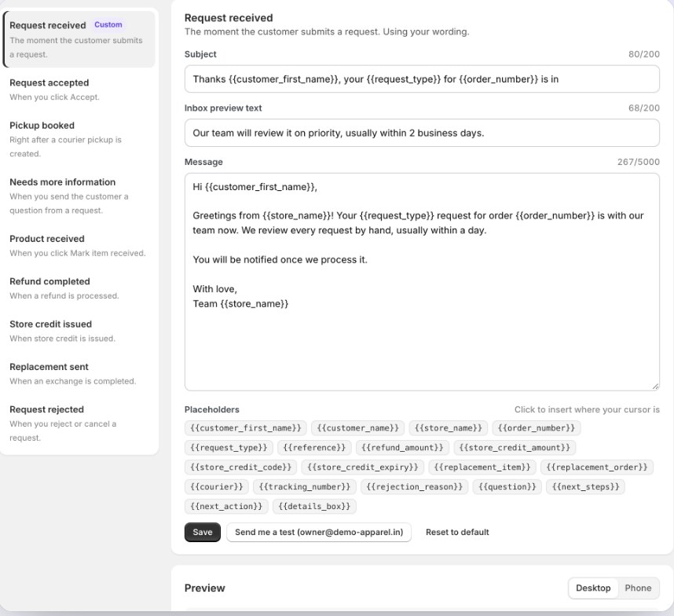This screenshot has width=674, height=616.
Task: Insert the {{next_steps}} placeholder
Action: (x=585, y=486)
